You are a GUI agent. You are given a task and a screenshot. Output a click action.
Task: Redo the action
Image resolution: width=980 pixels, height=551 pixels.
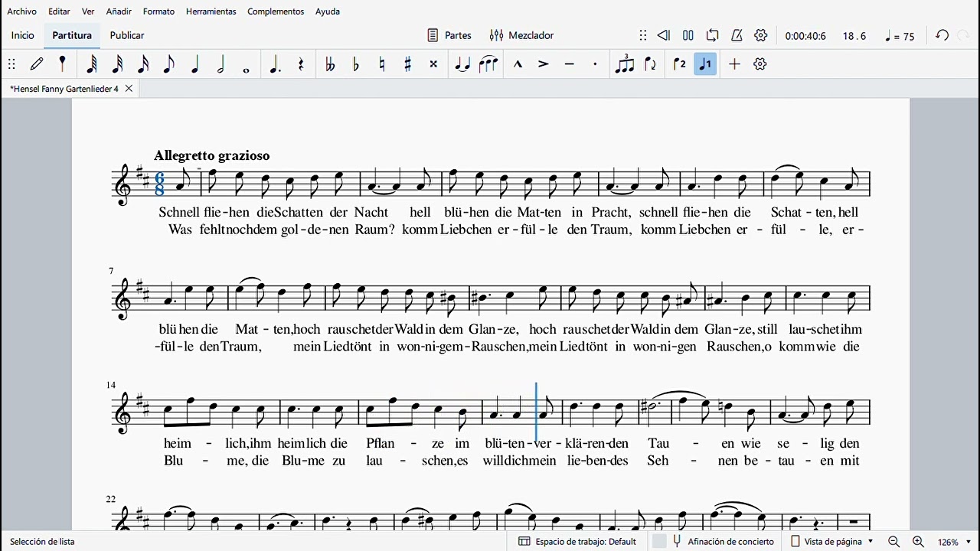pyautogui.click(x=964, y=35)
